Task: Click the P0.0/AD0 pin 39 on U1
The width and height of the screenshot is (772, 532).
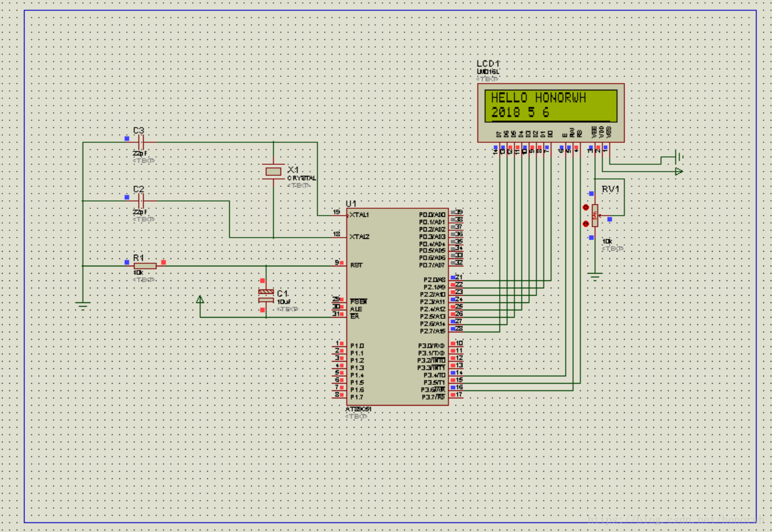Action: pyautogui.click(x=456, y=214)
